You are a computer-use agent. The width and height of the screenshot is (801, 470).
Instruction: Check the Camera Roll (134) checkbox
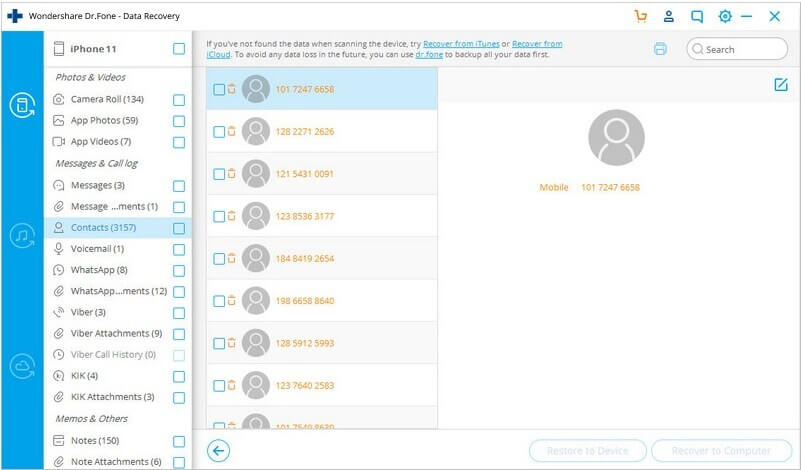click(x=179, y=100)
